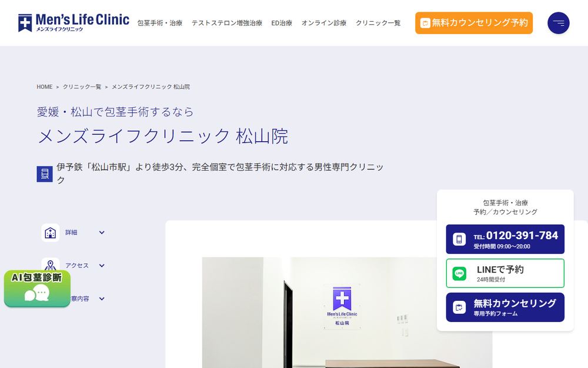The width and height of the screenshot is (588, 368).
Task: Click the アクセス sidebar label
Action: (77, 266)
